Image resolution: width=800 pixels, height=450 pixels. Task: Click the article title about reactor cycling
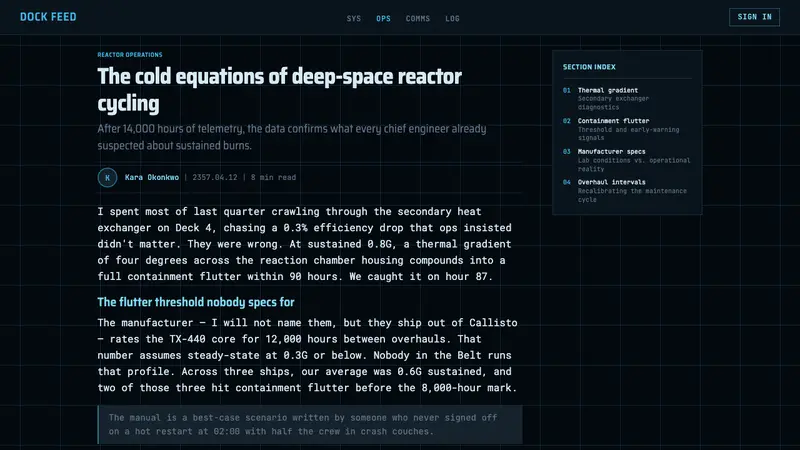pyautogui.click(x=280, y=90)
